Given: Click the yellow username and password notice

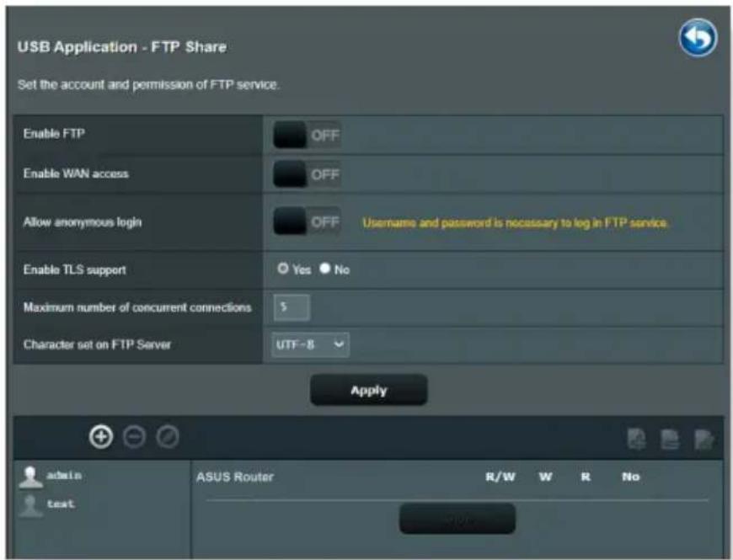Looking at the screenshot, I should pyautogui.click(x=515, y=223).
